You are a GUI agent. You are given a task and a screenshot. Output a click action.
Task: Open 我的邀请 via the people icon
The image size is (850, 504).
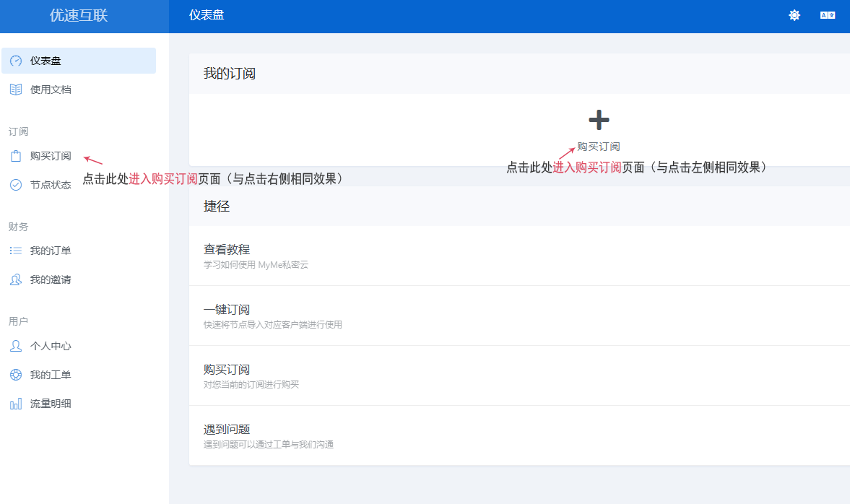pyautogui.click(x=16, y=279)
